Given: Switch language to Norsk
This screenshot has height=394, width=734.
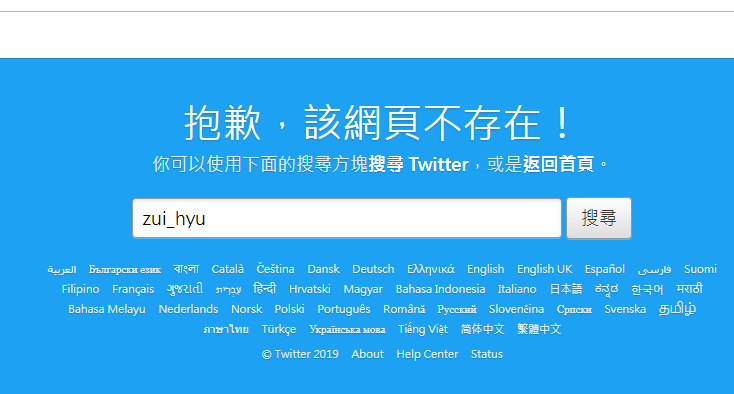Looking at the screenshot, I should tap(247, 309).
